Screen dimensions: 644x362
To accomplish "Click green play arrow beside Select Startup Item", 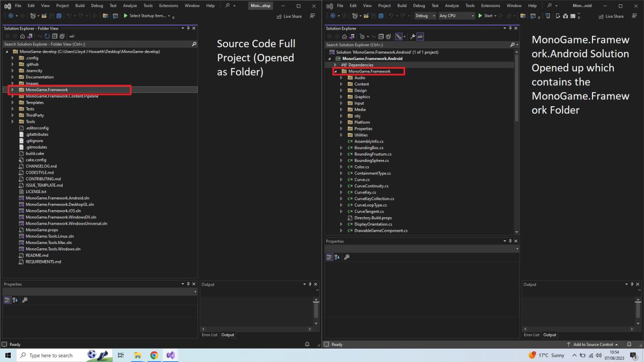I will pos(126,16).
